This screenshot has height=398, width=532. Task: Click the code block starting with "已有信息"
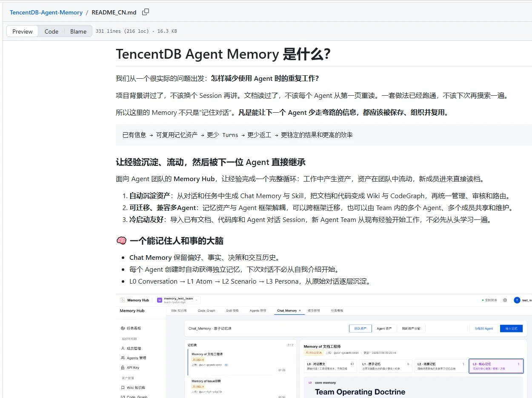coord(323,135)
